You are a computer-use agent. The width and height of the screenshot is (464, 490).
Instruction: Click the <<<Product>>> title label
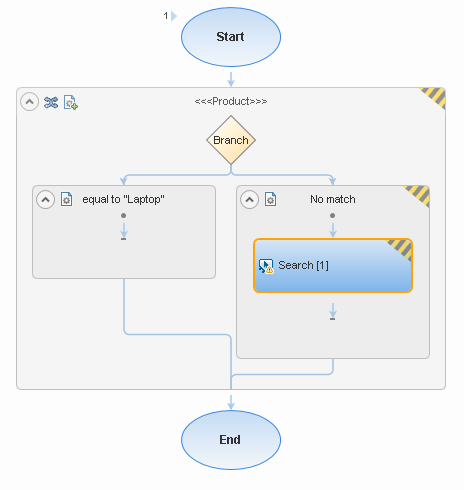tap(231, 101)
